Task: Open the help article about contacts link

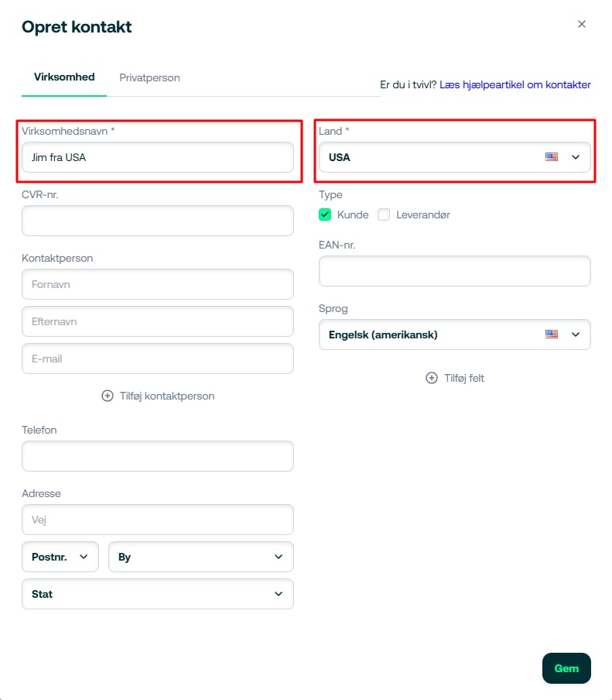Action: tap(515, 85)
